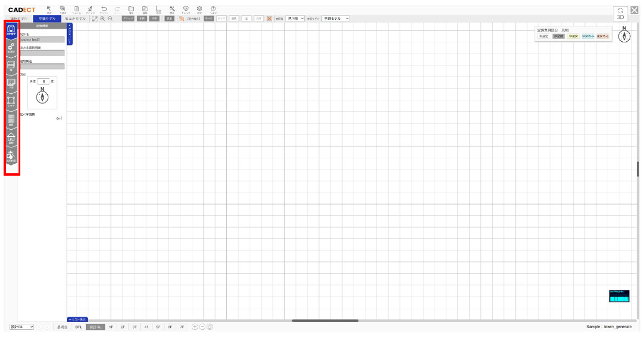The width and height of the screenshot is (644, 337).
Task: Click the undo arrow in top toolbar
Action: coord(104,9)
